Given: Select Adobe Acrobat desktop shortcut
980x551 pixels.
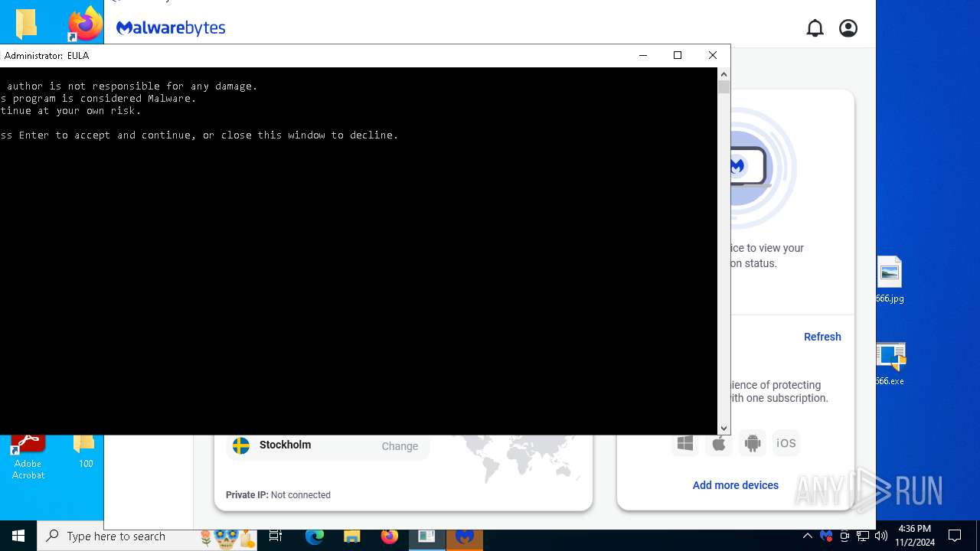Looking at the screenshot, I should [x=28, y=458].
